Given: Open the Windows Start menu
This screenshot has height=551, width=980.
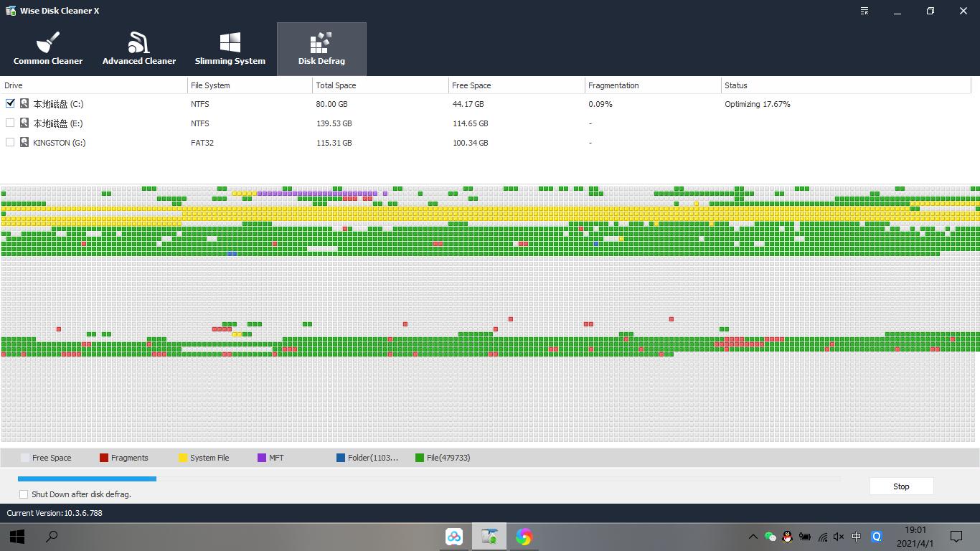Looking at the screenshot, I should tap(17, 537).
